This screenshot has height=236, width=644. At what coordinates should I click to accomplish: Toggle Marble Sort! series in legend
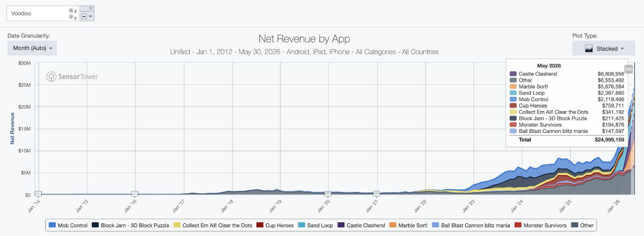(x=409, y=225)
